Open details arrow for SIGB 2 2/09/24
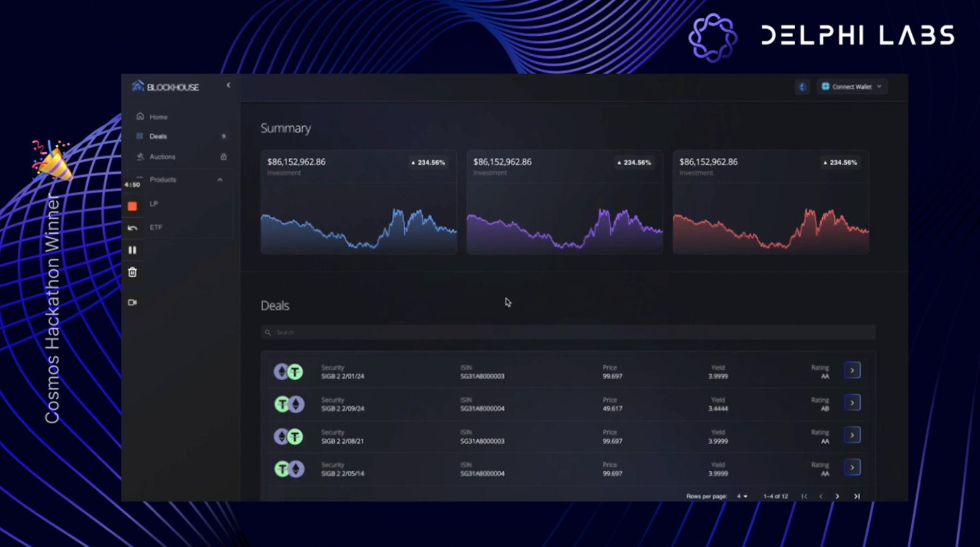 coord(852,403)
